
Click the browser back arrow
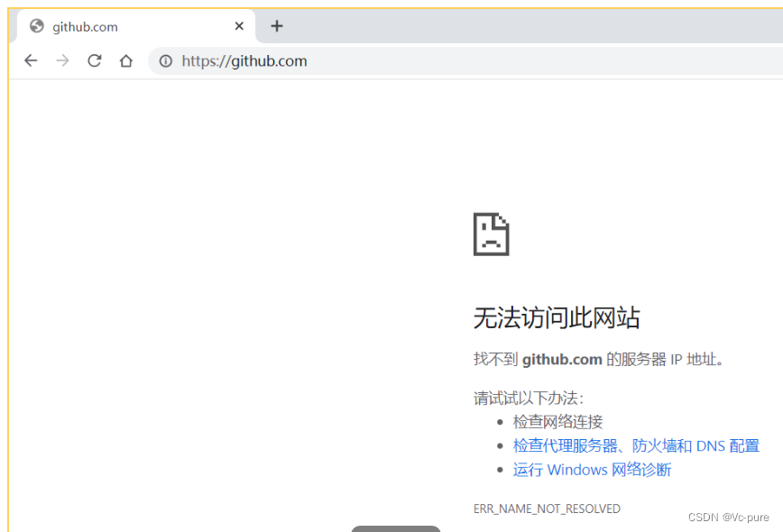tap(31, 61)
